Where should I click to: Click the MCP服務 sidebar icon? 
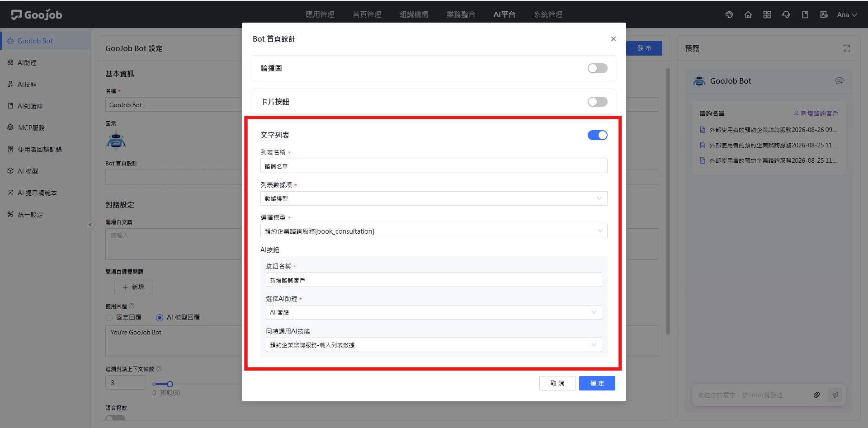[x=10, y=127]
